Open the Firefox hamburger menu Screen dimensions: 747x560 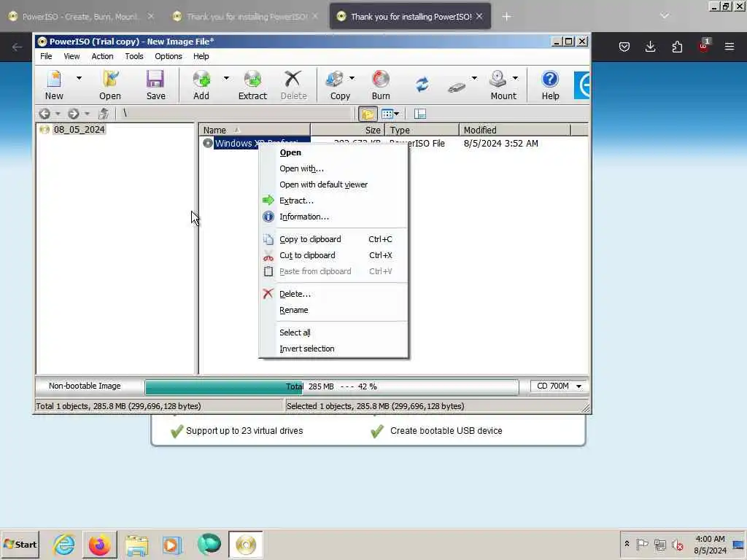(729, 47)
